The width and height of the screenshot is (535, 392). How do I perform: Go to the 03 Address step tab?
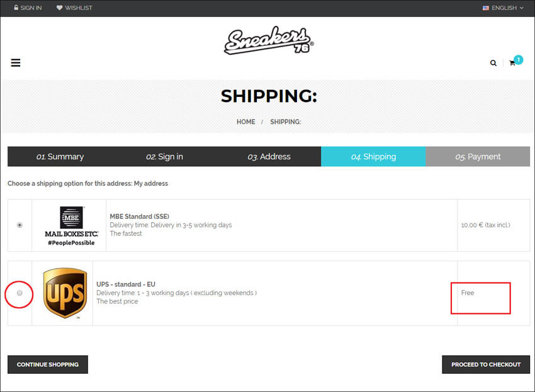point(269,157)
